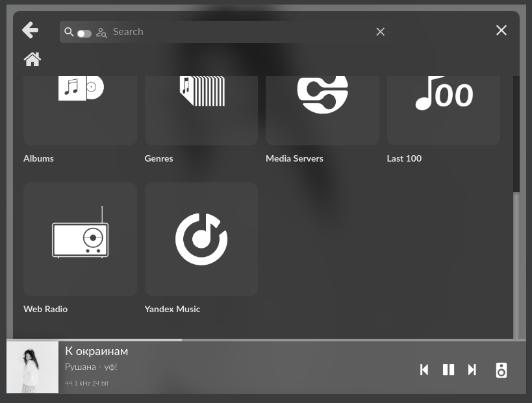Open the Yandex Music tile icon

[201, 239]
